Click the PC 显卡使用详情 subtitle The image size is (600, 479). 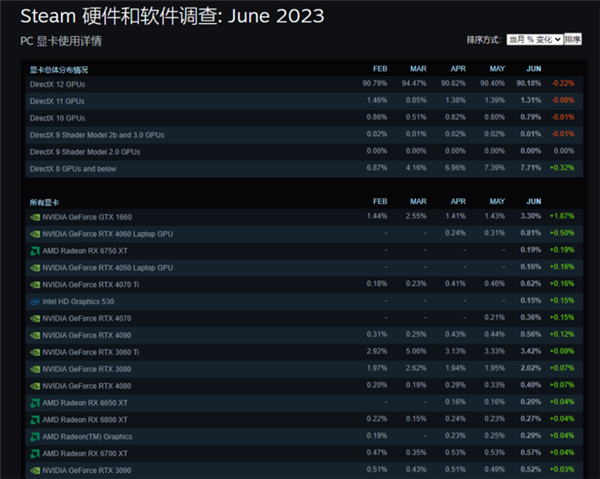click(x=61, y=41)
